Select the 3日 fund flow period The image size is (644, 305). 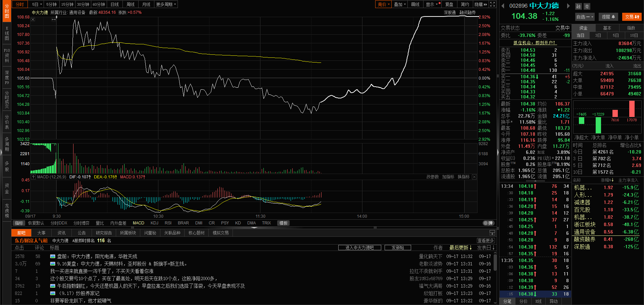tap(598, 35)
